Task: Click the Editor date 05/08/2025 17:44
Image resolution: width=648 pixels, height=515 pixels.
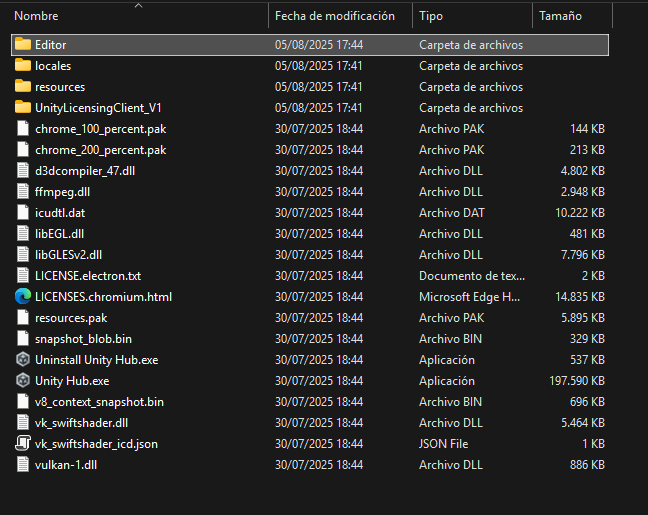Action: [x=319, y=44]
